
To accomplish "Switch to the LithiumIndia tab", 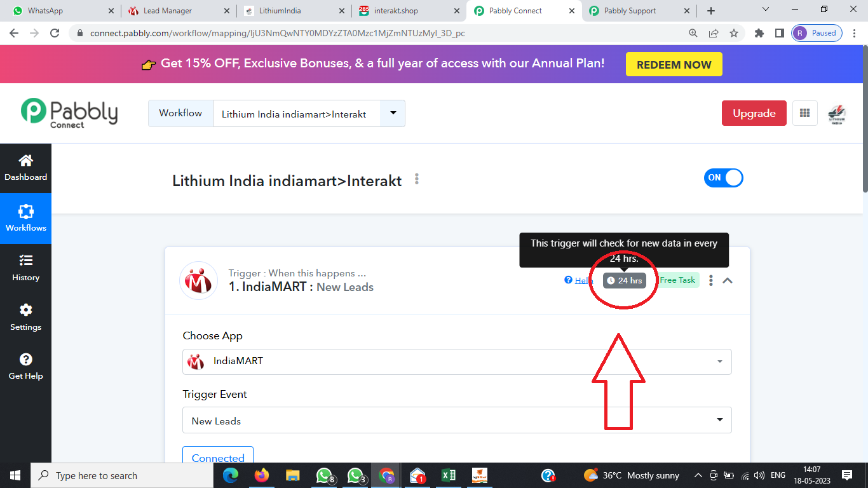I will (294, 11).
